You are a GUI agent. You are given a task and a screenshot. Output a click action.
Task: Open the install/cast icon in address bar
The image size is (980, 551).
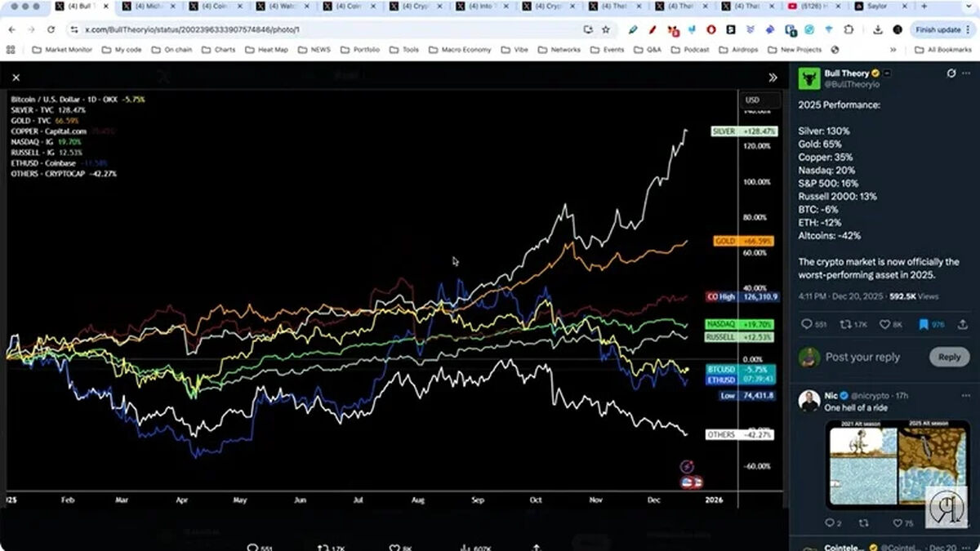588,29
